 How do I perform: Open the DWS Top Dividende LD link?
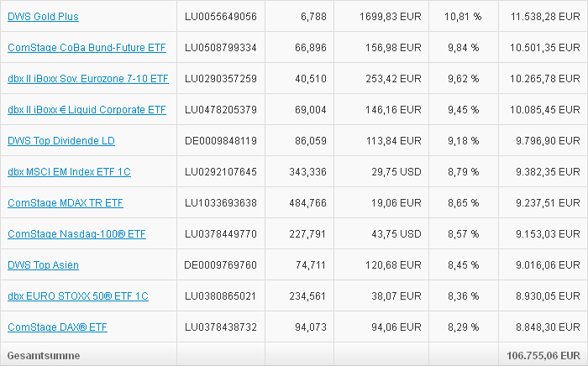61,141
